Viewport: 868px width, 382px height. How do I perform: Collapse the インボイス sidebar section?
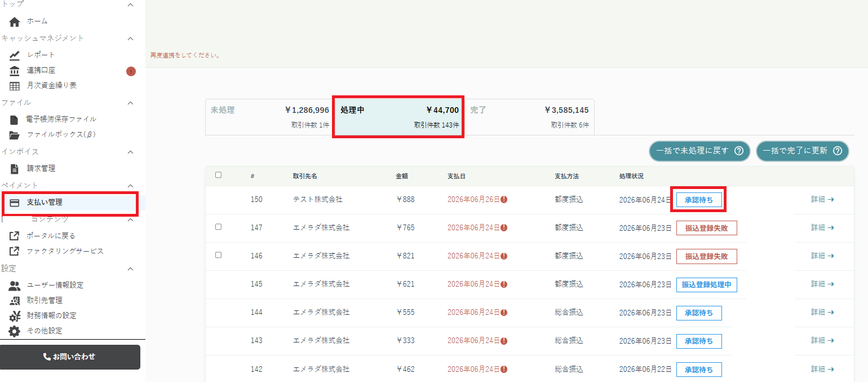coord(130,152)
